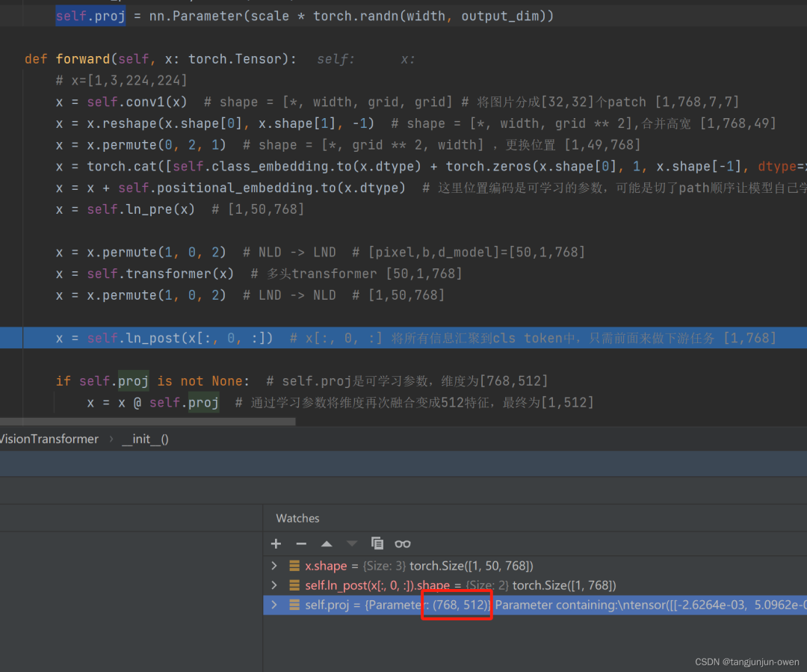
Task: Click the 'x = x @ self.proj' line
Action: [x=340, y=403]
